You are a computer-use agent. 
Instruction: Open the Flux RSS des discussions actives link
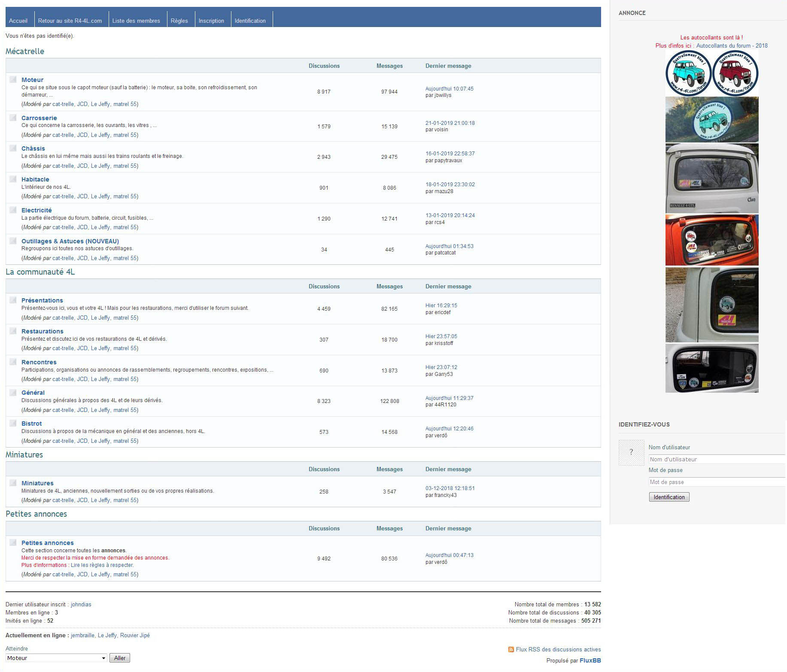[559, 649]
